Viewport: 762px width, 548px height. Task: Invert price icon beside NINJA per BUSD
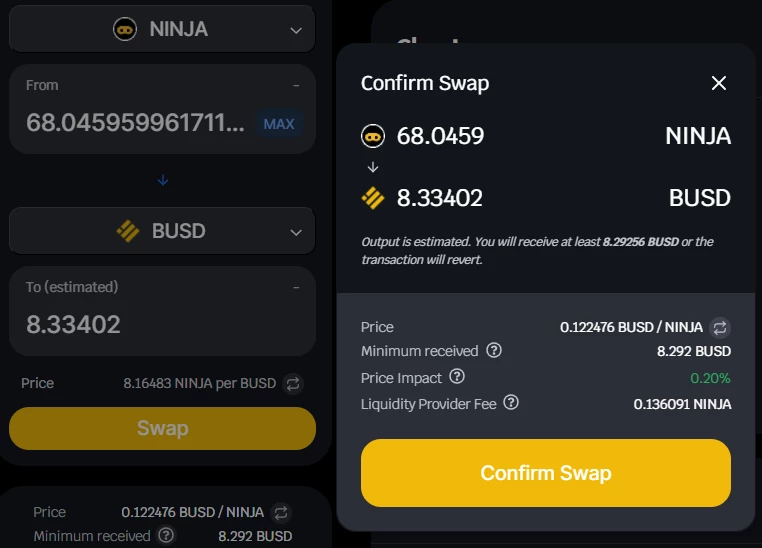coord(293,384)
